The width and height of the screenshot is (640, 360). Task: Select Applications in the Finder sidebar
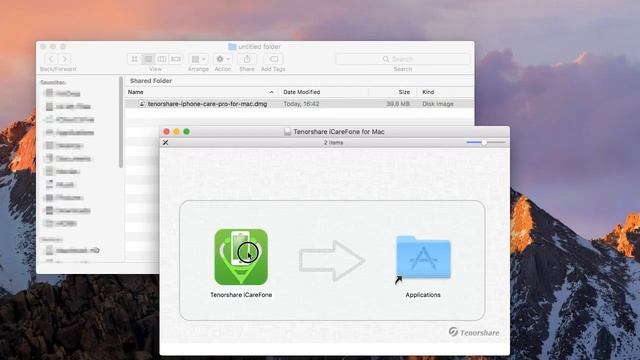point(70,133)
